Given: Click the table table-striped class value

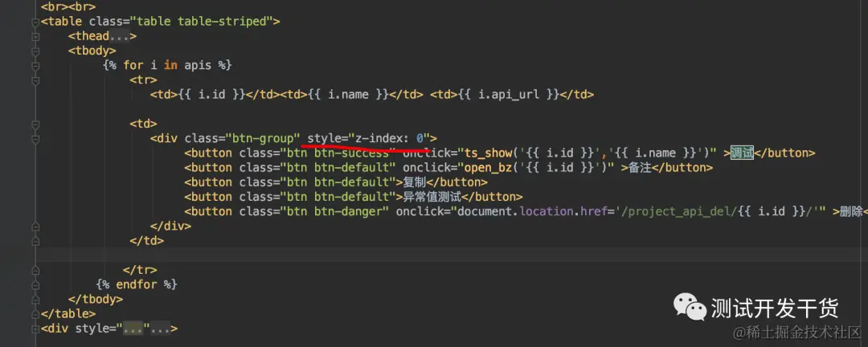Looking at the screenshot, I should (x=201, y=22).
